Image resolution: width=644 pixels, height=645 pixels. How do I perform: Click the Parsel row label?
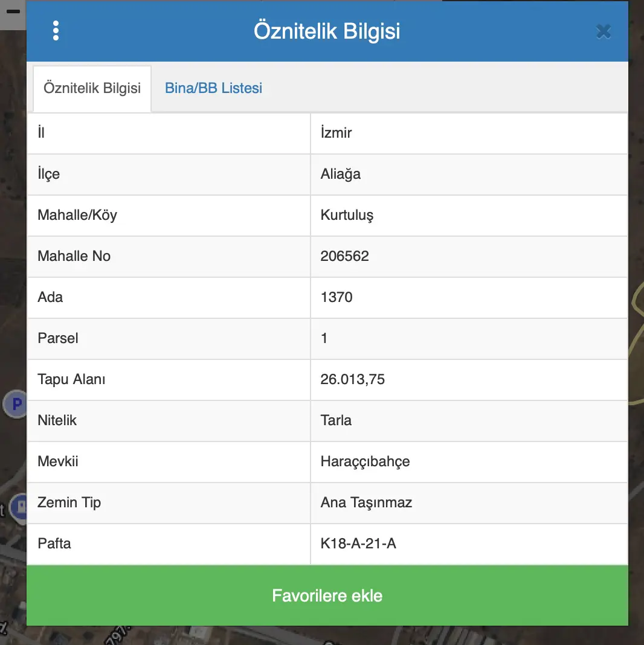pyautogui.click(x=57, y=338)
